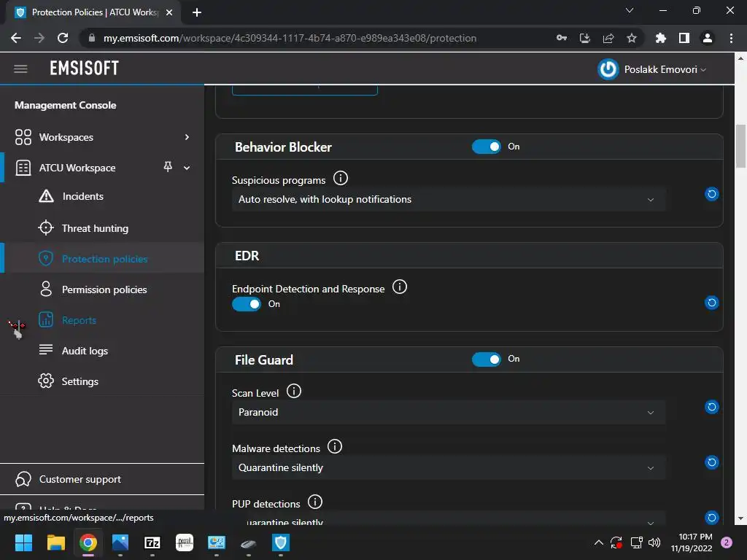Screen dimensions: 747x560
Task: Open the Scan Level Paranoid dropdown
Action: pos(448,413)
